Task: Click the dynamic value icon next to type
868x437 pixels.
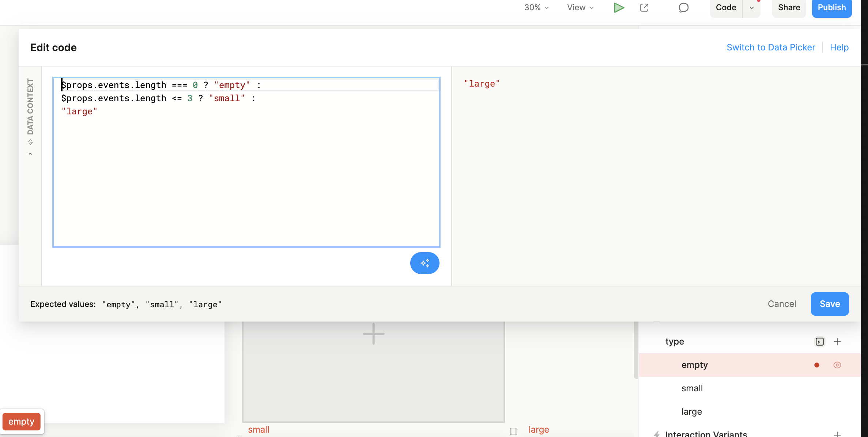Action: 819,342
